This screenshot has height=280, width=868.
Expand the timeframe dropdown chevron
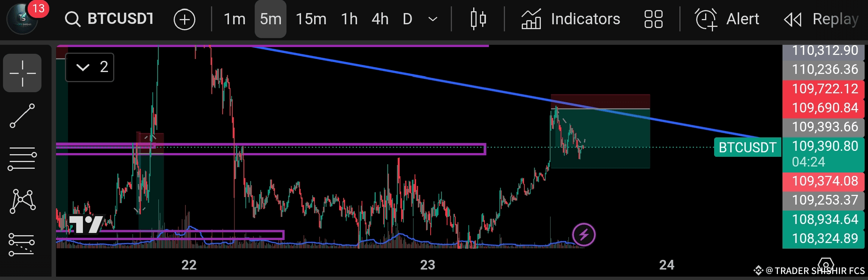tap(433, 19)
